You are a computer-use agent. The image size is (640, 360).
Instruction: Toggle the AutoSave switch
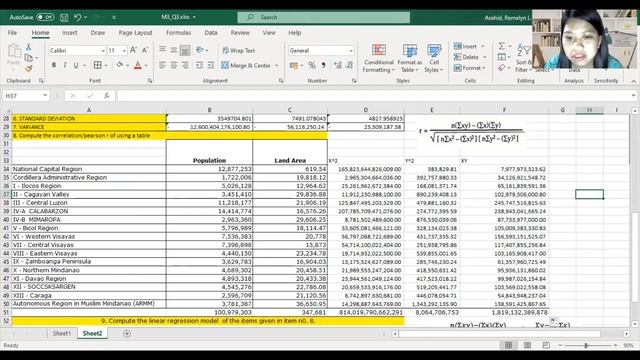[45, 17]
